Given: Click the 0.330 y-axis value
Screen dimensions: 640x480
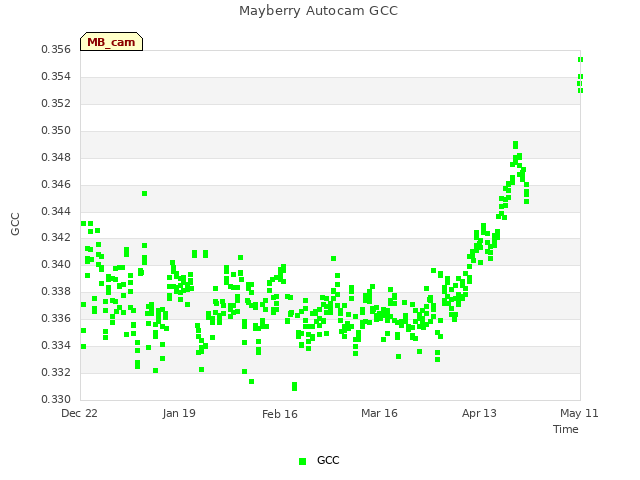Looking at the screenshot, I should coord(56,399).
